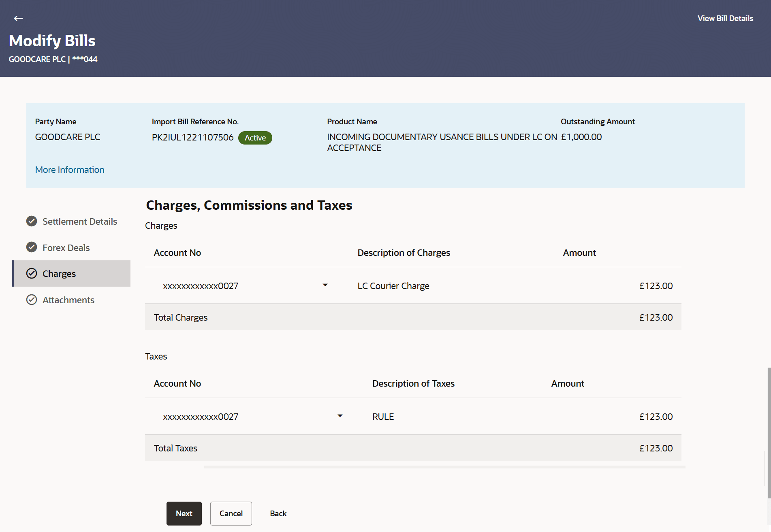Click the circled checkmark beside Charges
771x532 pixels.
coord(32,273)
